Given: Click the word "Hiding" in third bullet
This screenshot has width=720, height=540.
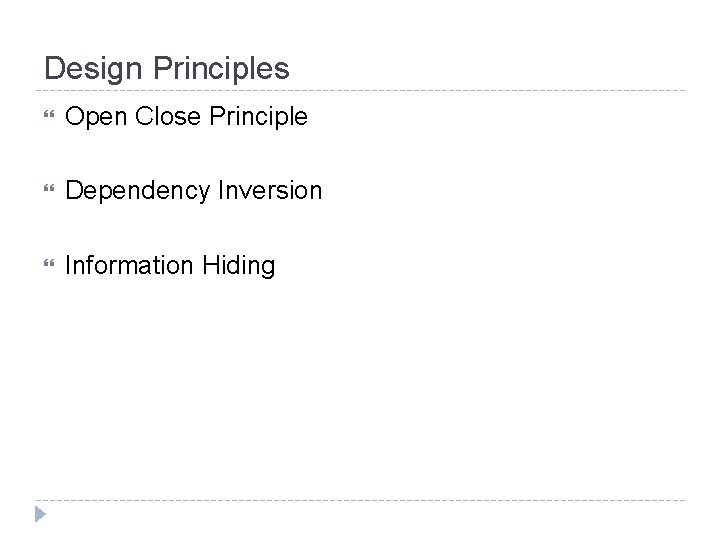Looking at the screenshot, I should click(x=238, y=265).
